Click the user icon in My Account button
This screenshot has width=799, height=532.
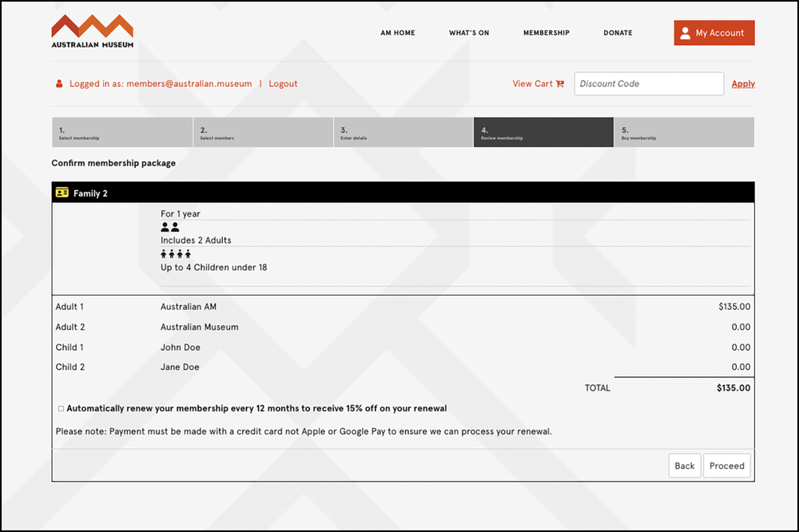[685, 33]
